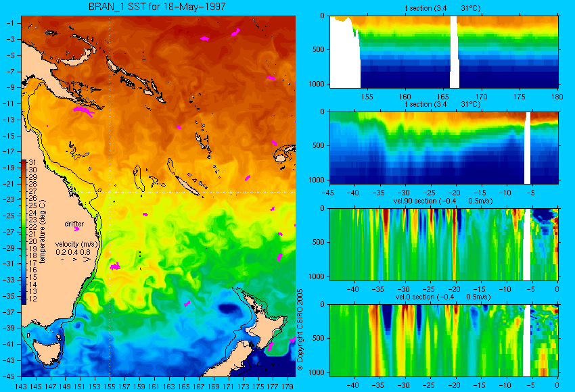Image resolution: width=575 pixels, height=392 pixels.
Task: Click latitude tick −45 on the SST map axis
Action: tap(9, 376)
